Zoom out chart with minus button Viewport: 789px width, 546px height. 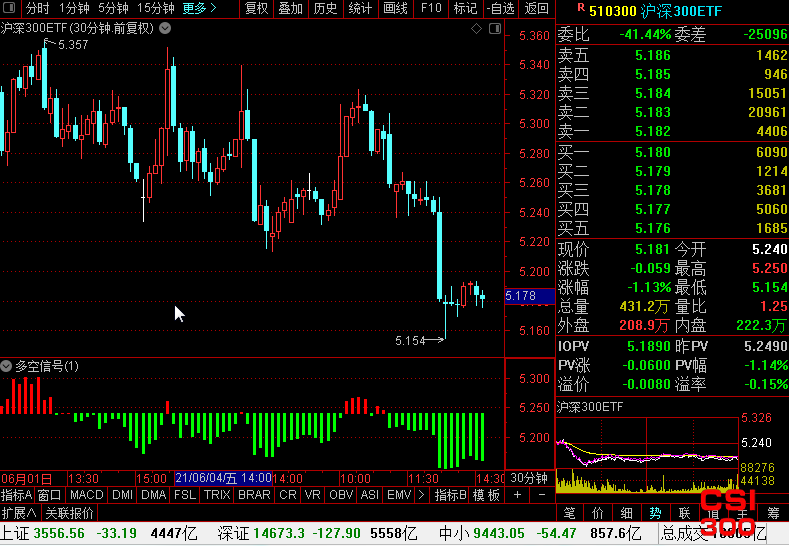click(x=542, y=495)
